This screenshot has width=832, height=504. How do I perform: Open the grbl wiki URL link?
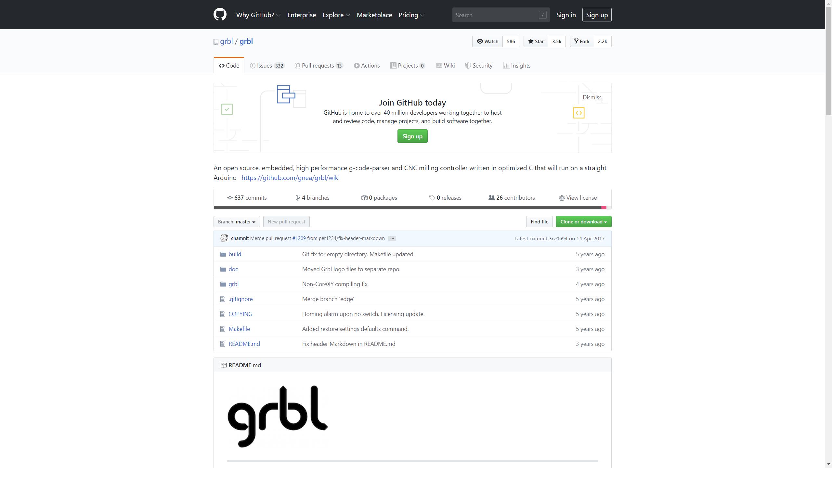(x=291, y=177)
